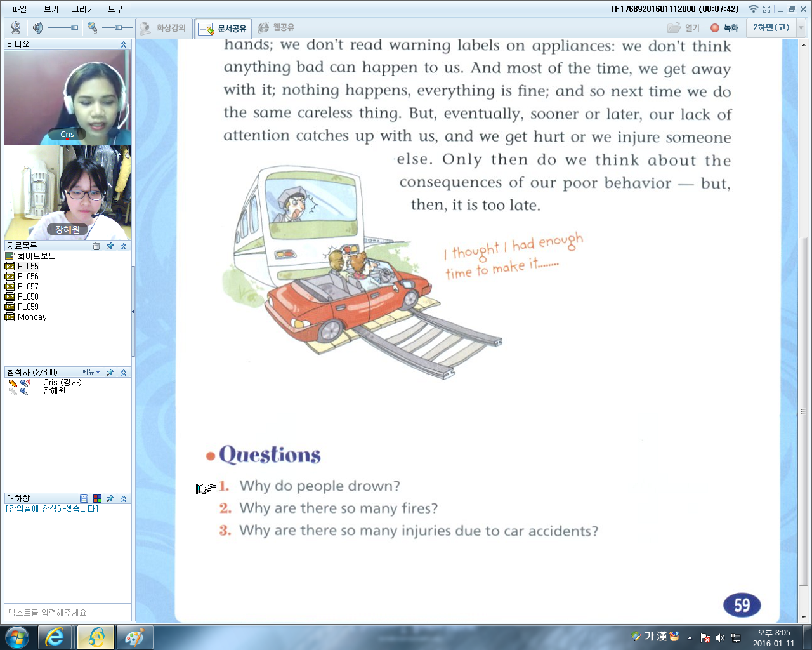The height and width of the screenshot is (650, 812).
Task: Click the webcam icon in the toolbar
Action: pyautogui.click(x=16, y=27)
